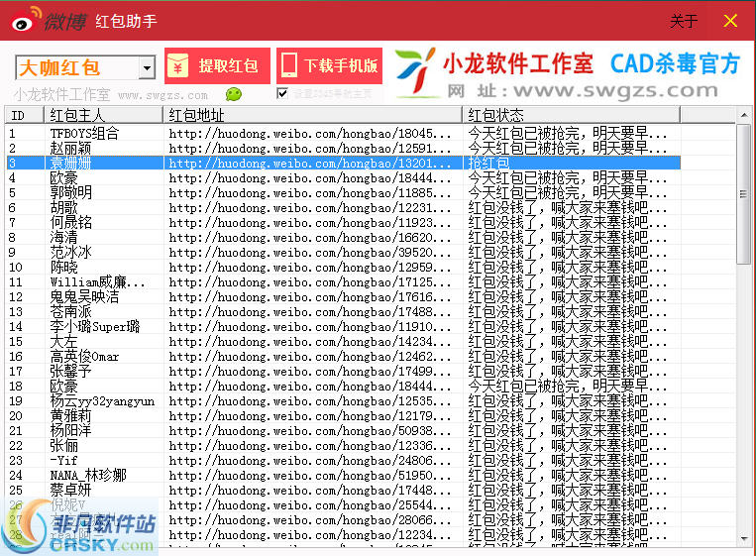Select the 郭敬明 row
Image resolution: width=756 pixels, height=556 pixels.
[x=343, y=193]
